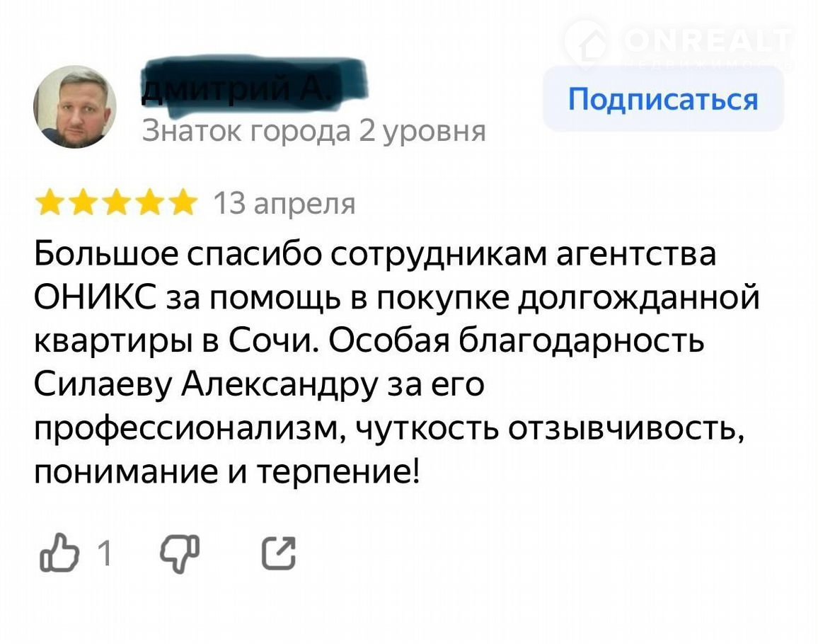Click the ONREALT watermark text
The width and height of the screenshot is (818, 644).
tap(708, 41)
